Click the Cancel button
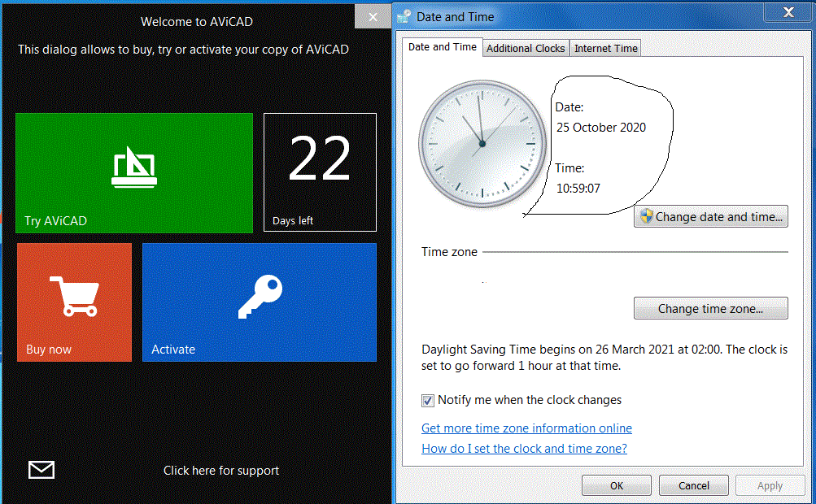This screenshot has width=816, height=504. [694, 485]
